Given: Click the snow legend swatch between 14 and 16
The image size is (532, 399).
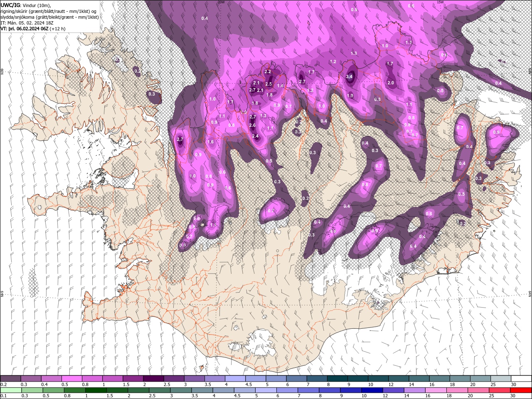Looking at the screenshot, I should pyautogui.click(x=419, y=379).
